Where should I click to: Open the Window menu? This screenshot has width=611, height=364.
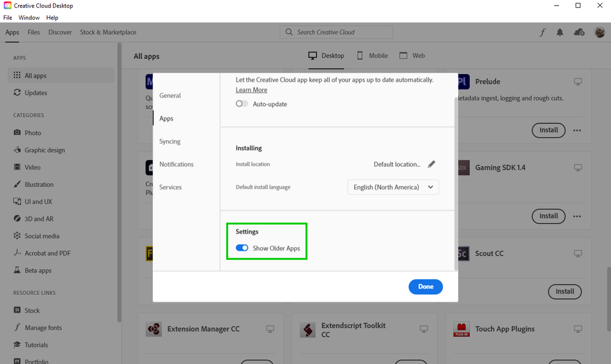(x=29, y=18)
